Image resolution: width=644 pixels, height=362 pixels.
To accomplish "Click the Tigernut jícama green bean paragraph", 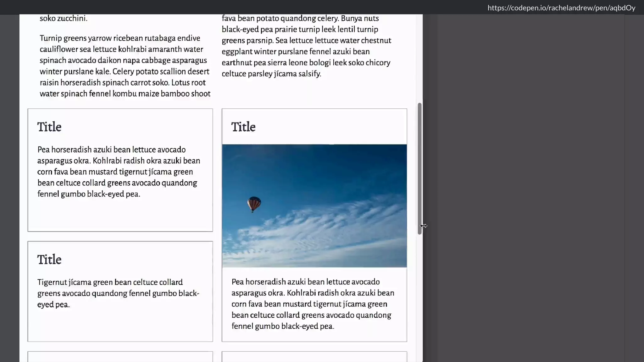I will (118, 293).
